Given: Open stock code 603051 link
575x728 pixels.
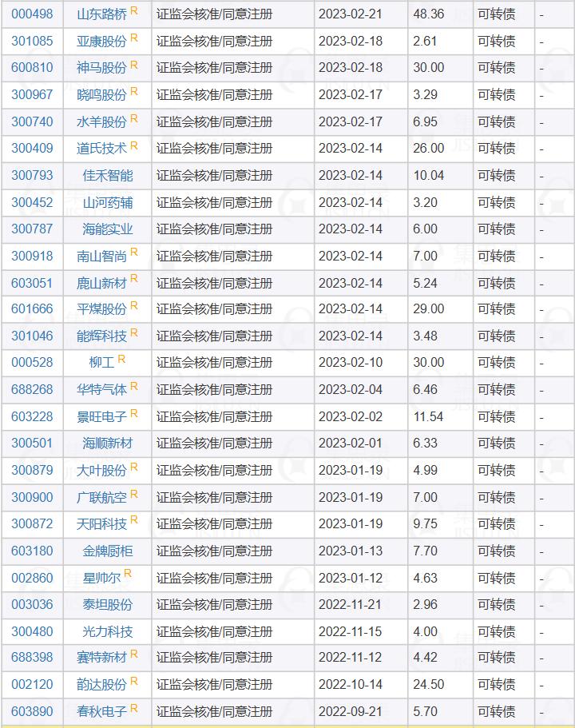Looking at the screenshot, I should (32, 283).
